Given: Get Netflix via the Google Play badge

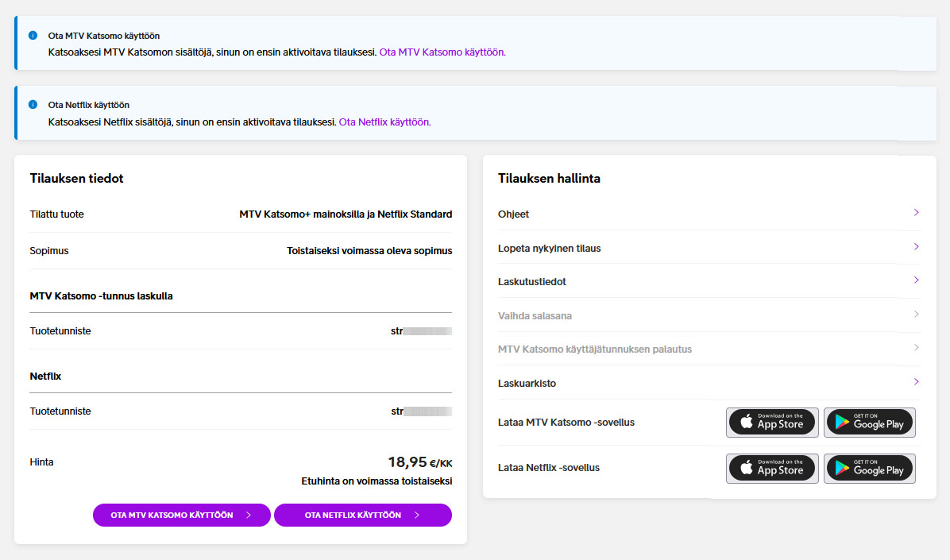Looking at the screenshot, I should click(x=870, y=469).
